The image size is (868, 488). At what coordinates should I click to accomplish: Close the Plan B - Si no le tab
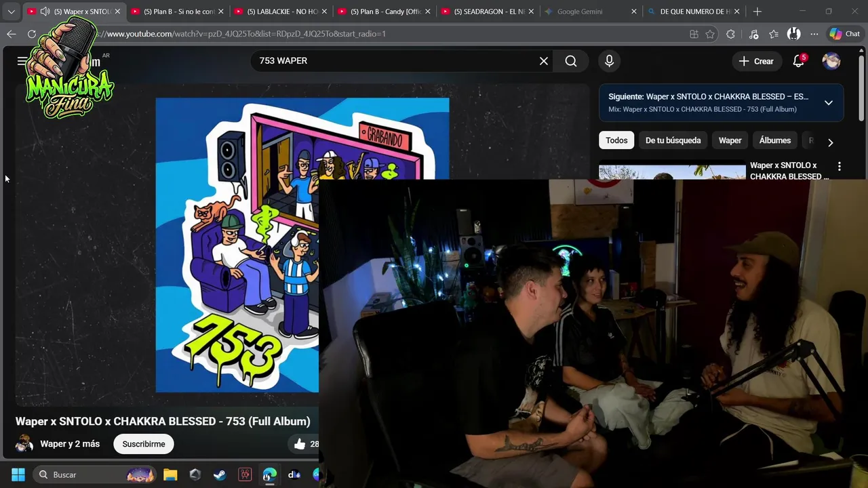220,12
